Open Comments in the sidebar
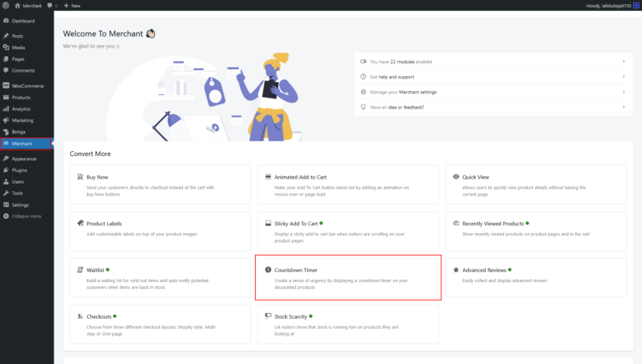 coord(27,70)
